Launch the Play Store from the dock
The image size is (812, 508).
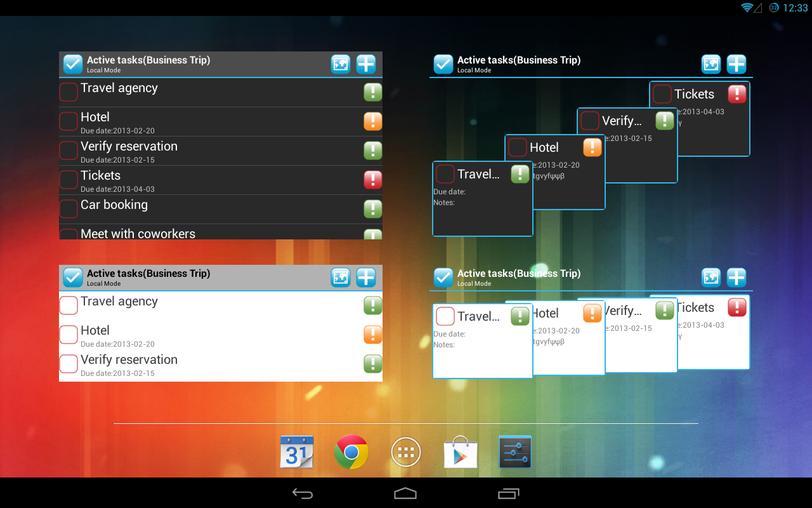pos(460,452)
